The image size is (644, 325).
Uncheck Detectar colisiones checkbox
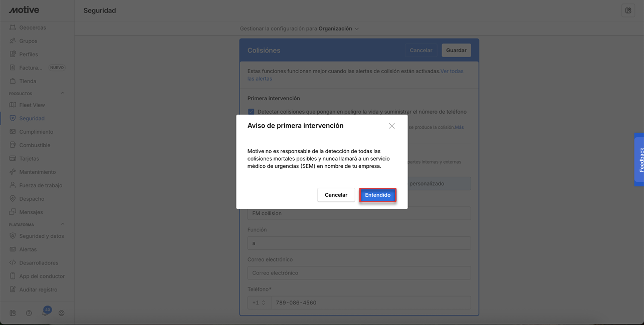tap(251, 112)
